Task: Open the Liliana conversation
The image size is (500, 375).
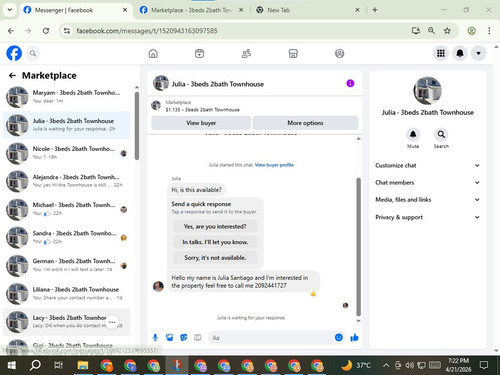Action: point(67,293)
